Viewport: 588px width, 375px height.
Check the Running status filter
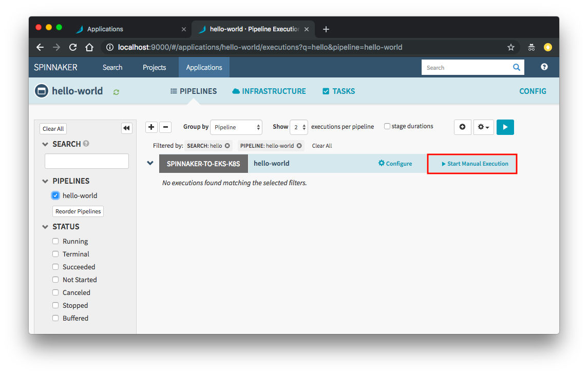click(55, 241)
